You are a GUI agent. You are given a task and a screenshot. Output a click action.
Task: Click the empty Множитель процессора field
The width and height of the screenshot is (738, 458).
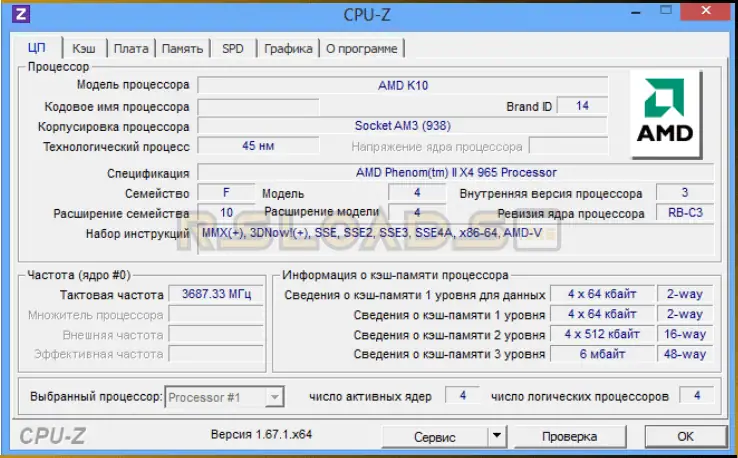pyautogui.click(x=216, y=314)
